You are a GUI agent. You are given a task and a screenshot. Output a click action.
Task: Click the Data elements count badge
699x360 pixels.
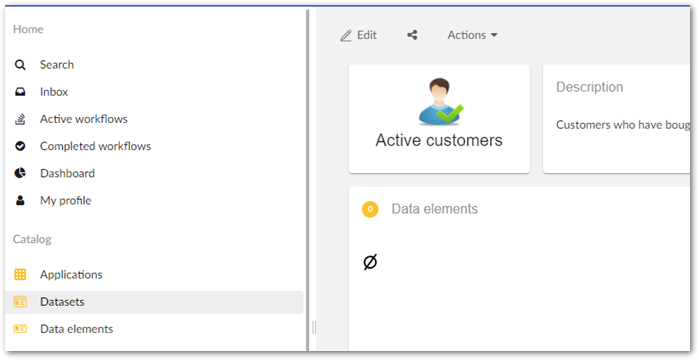pyautogui.click(x=370, y=209)
